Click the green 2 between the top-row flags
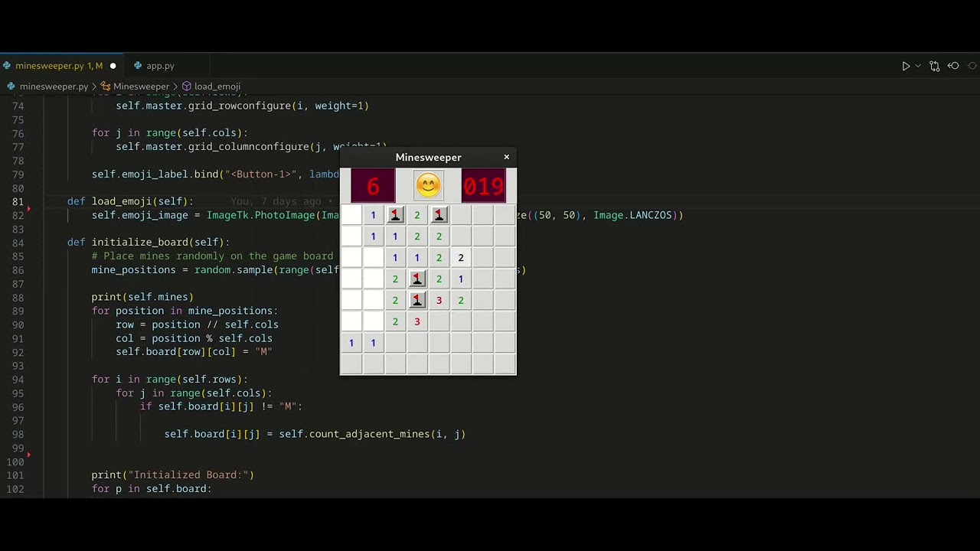This screenshot has height=551, width=980. click(x=416, y=215)
